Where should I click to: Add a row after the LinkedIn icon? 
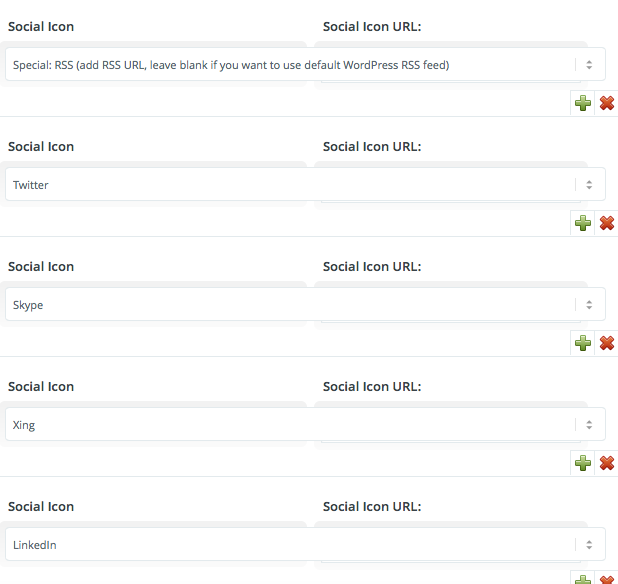pyautogui.click(x=583, y=579)
